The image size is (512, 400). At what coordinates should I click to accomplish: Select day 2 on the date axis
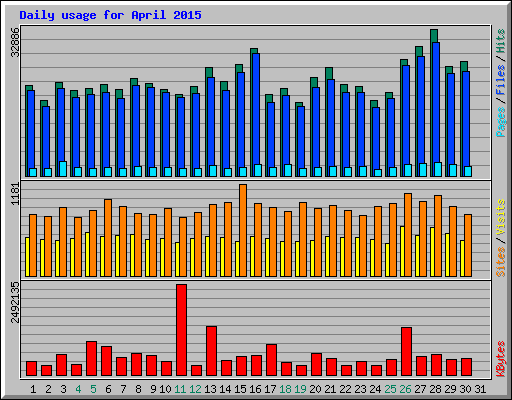coord(48,389)
